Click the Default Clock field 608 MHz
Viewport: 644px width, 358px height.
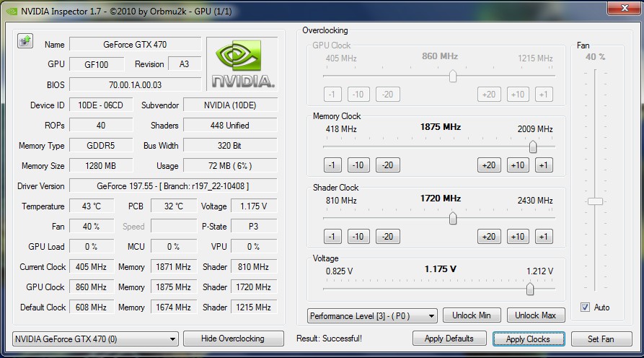coord(91,307)
